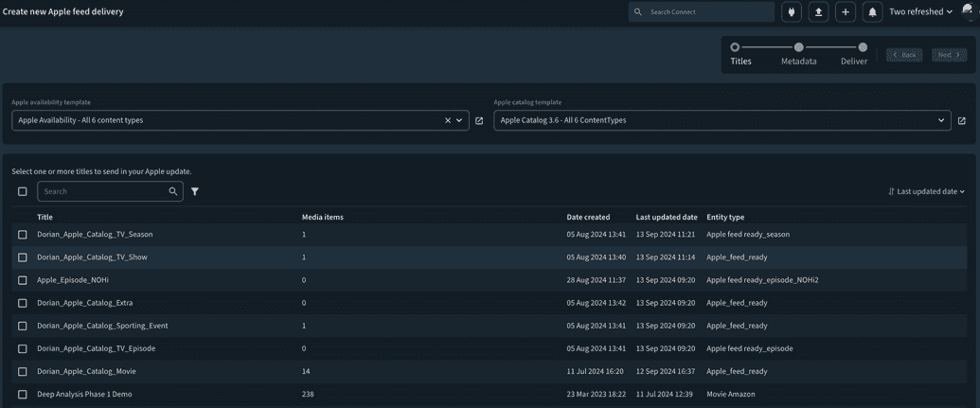This screenshot has width=980, height=408.
Task: Check Dorian_Apple_Catalog_Extra row checkbox
Action: pyautogui.click(x=23, y=303)
